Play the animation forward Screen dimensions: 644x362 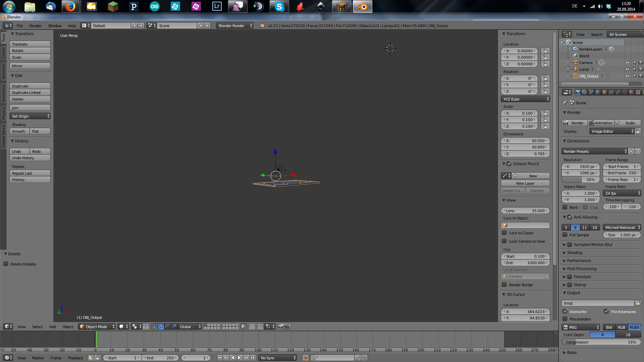click(x=239, y=358)
